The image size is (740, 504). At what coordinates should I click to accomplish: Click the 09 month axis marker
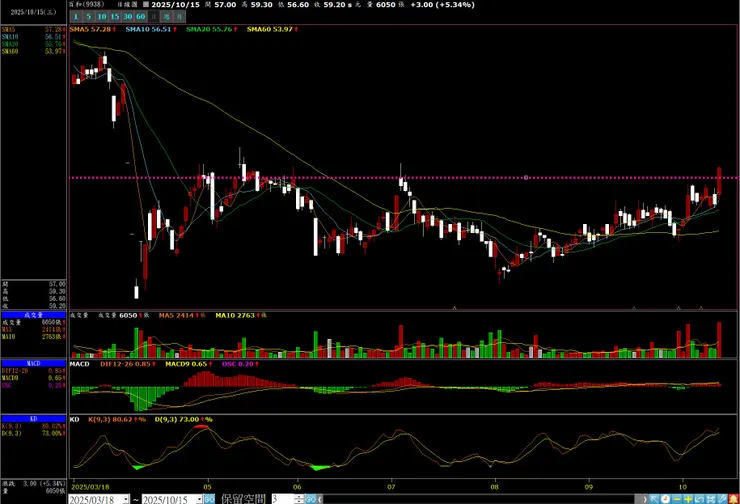pyautogui.click(x=589, y=487)
